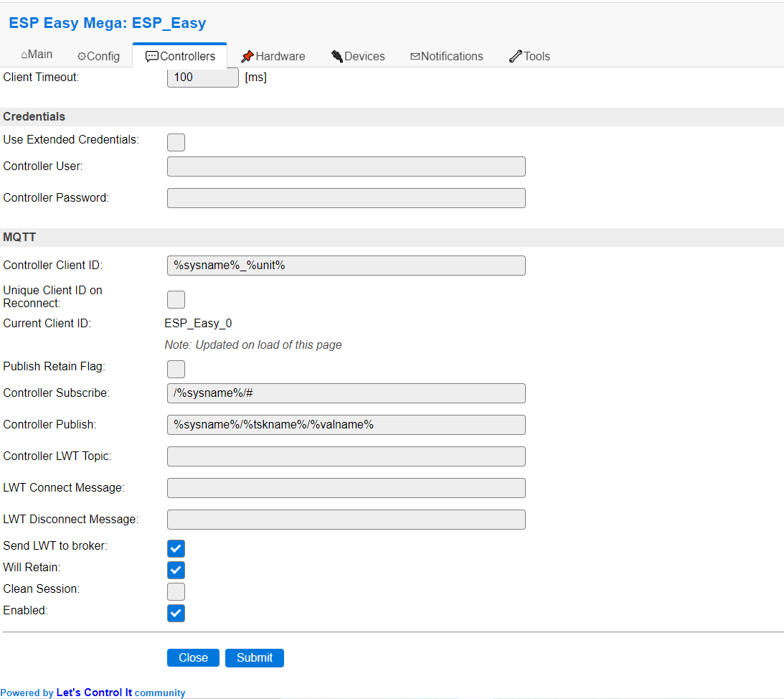Select the Controllers tab
Image resolution: width=784 pixels, height=699 pixels.
(x=180, y=56)
